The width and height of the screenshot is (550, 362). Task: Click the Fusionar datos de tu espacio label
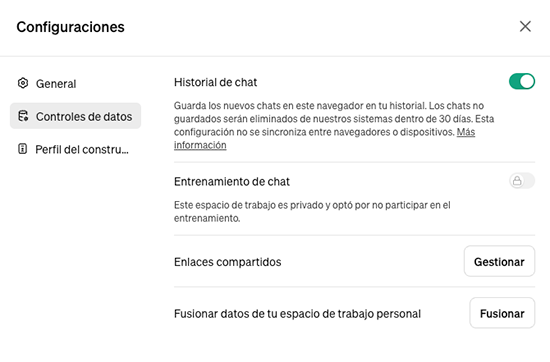point(297,314)
